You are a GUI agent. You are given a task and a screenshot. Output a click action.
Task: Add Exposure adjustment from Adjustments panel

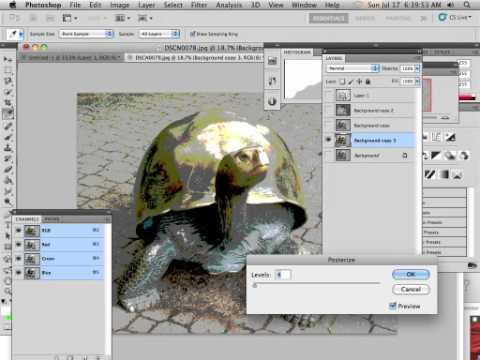(x=450, y=137)
